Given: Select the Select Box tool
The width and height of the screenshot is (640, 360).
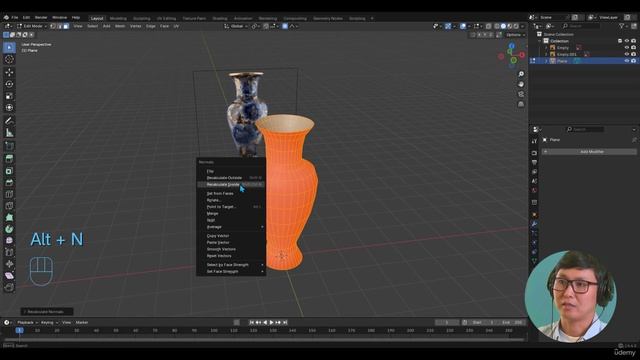Looking at the screenshot, I should pos(9,47).
